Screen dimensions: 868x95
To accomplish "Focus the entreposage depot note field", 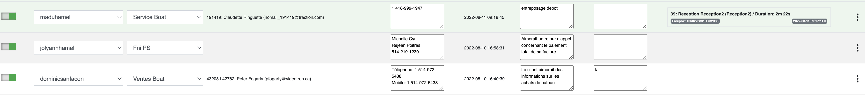I will [546, 16].
